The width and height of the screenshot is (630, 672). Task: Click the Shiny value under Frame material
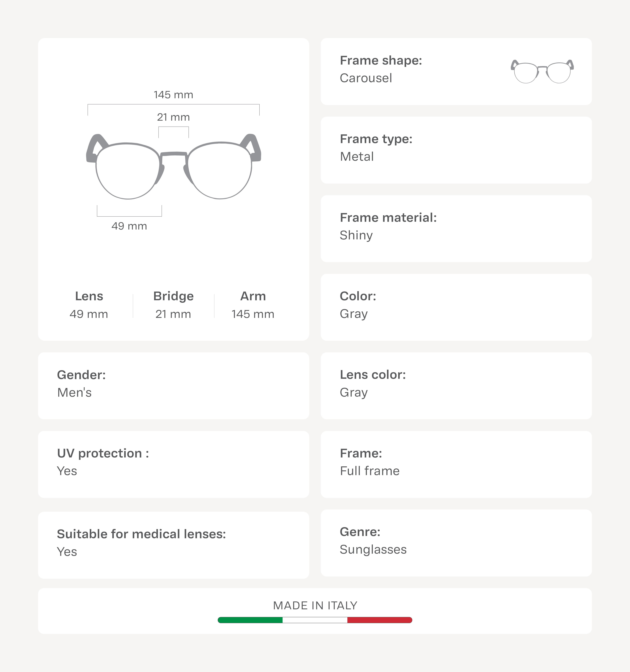(356, 235)
